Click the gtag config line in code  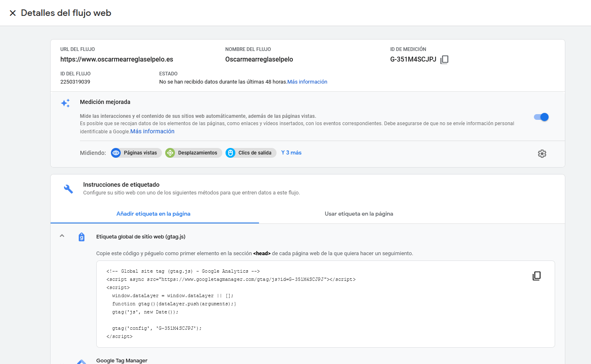[x=157, y=329]
